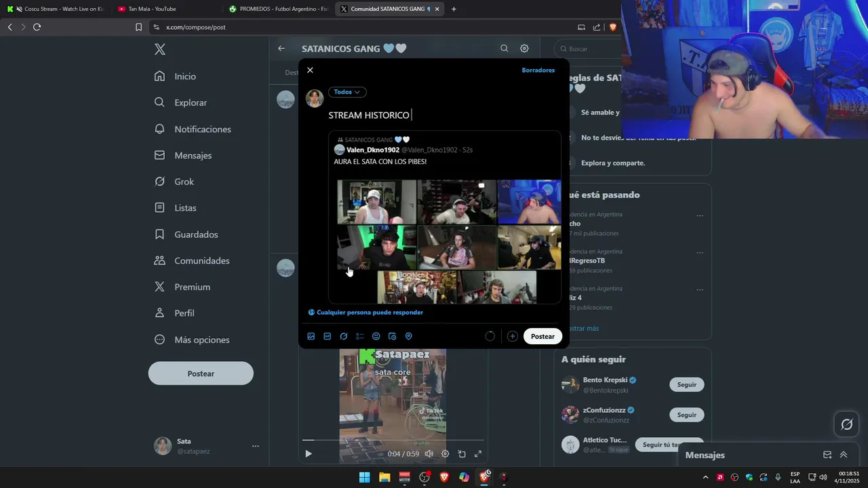Open Notificaciones in the sidebar
This screenshot has width=868, height=488.
[x=193, y=129]
